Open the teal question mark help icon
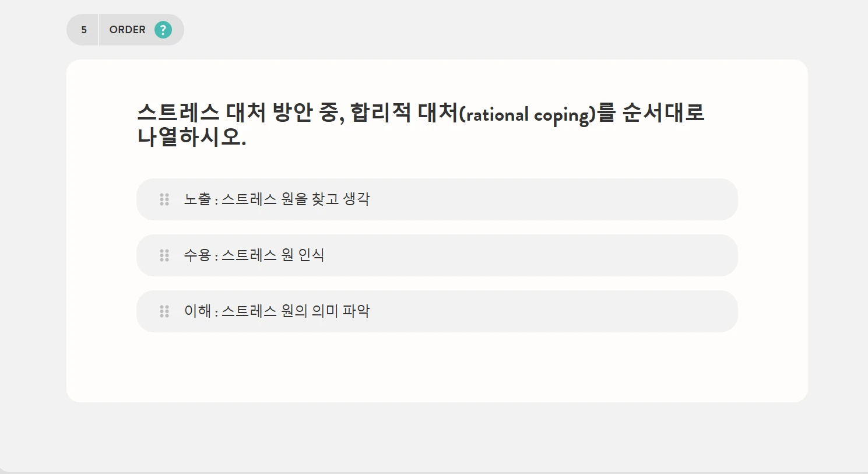 [163, 30]
